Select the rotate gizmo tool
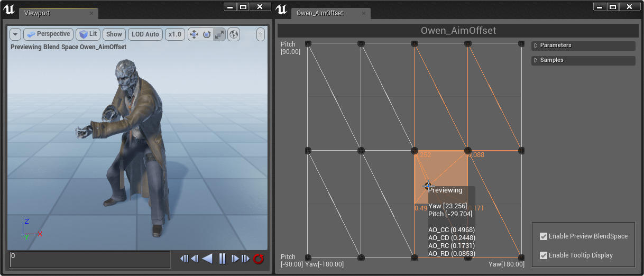Viewport: 644px width, 276px height. [x=207, y=34]
